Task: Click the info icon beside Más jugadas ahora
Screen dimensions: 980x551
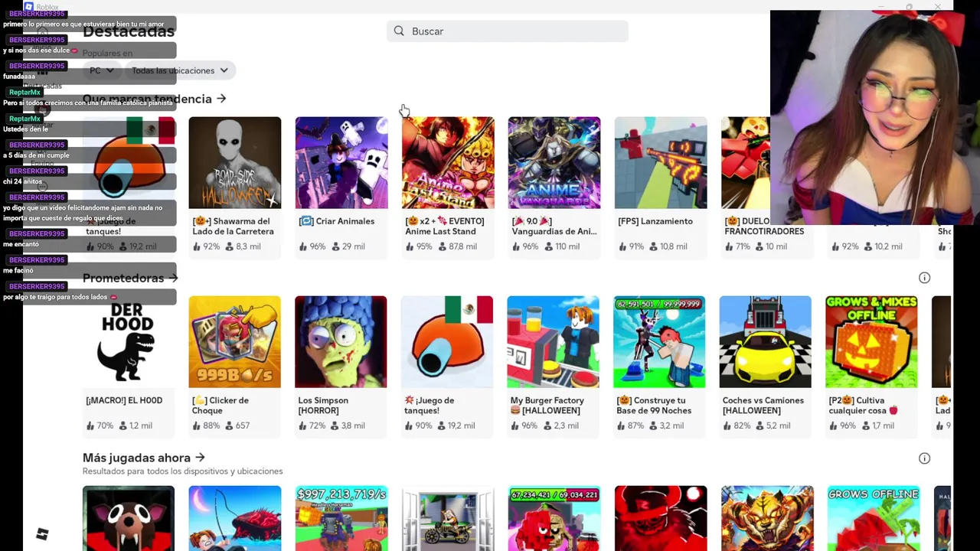Action: [x=924, y=458]
